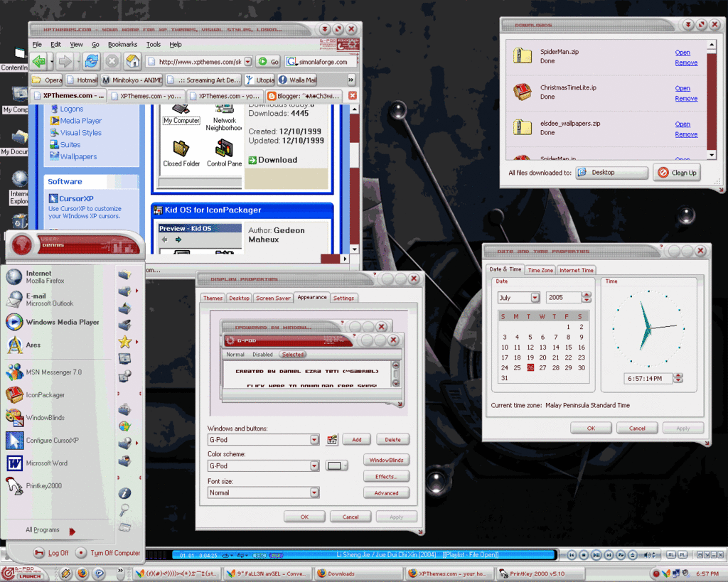Click the Help info icon in the start menu

tap(124, 493)
